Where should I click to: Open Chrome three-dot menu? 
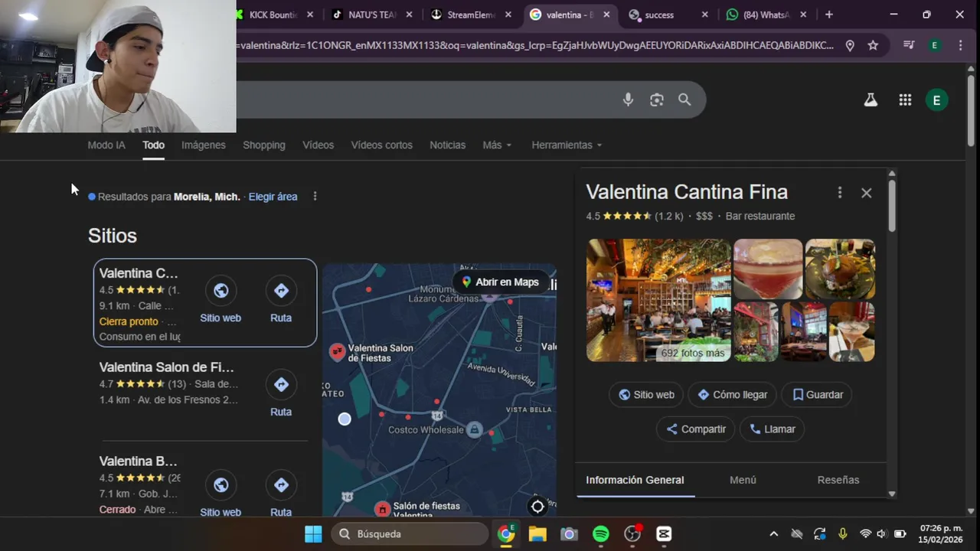(960, 45)
